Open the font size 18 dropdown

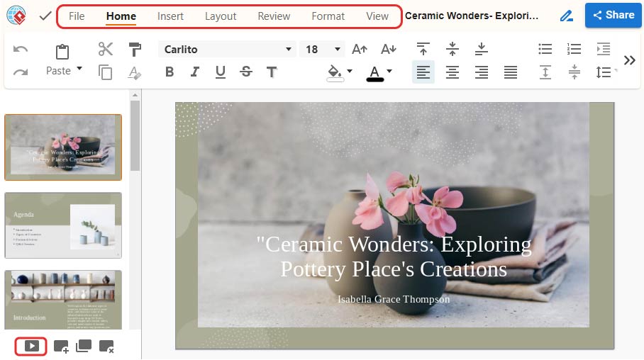coord(338,50)
